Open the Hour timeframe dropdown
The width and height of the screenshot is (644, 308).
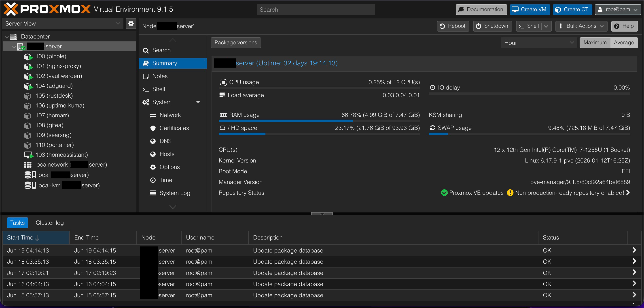539,43
